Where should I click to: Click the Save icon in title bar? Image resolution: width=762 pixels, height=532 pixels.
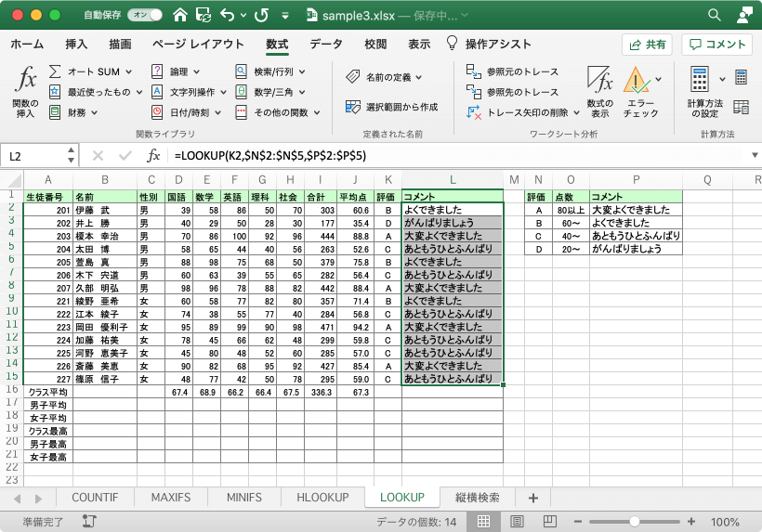click(204, 15)
